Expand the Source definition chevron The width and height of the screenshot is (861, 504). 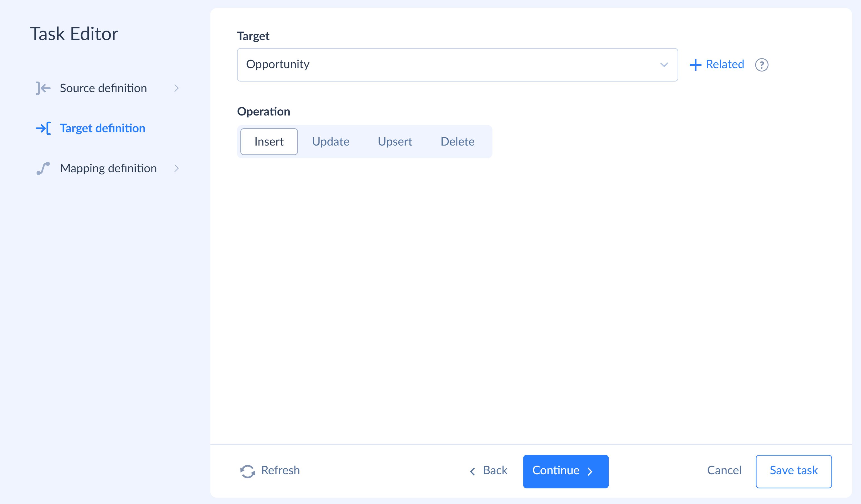pos(176,88)
